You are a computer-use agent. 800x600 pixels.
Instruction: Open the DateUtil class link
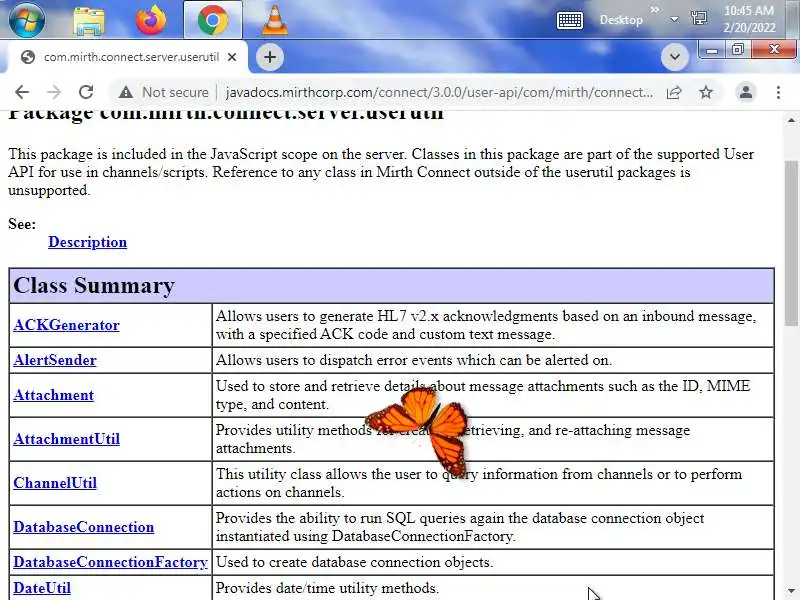pos(42,588)
